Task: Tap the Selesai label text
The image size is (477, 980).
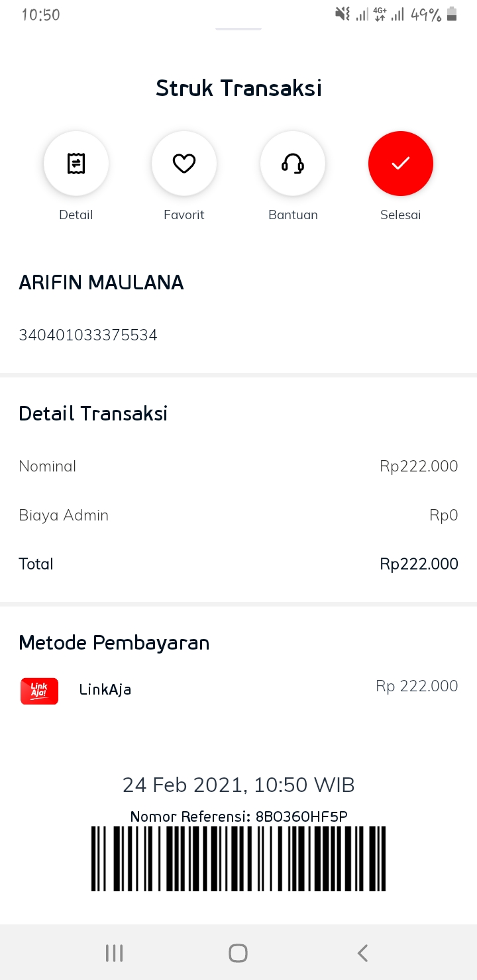Action: (x=400, y=215)
